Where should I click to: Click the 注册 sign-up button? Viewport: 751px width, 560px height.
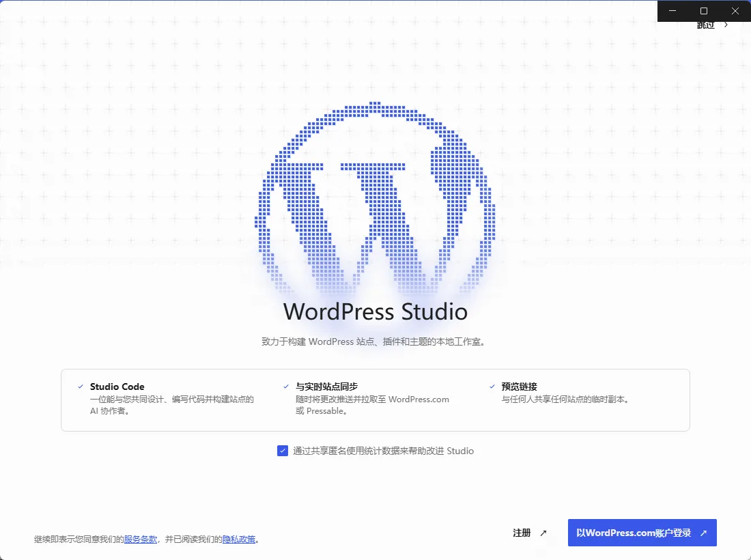[530, 533]
